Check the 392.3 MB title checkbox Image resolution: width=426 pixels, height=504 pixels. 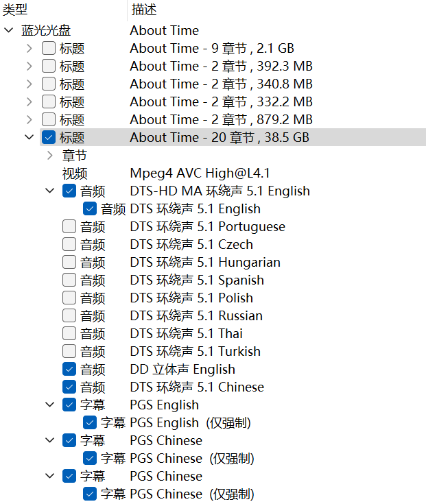pyautogui.click(x=49, y=67)
